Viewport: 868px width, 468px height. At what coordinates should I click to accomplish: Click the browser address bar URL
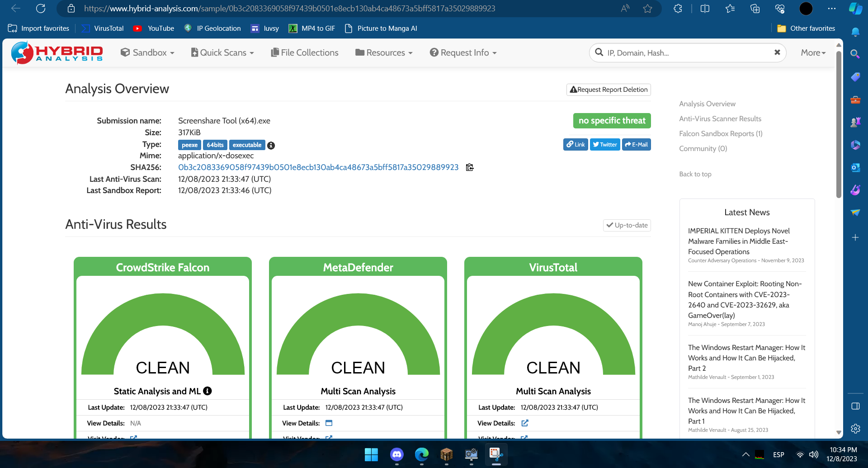pyautogui.click(x=289, y=9)
